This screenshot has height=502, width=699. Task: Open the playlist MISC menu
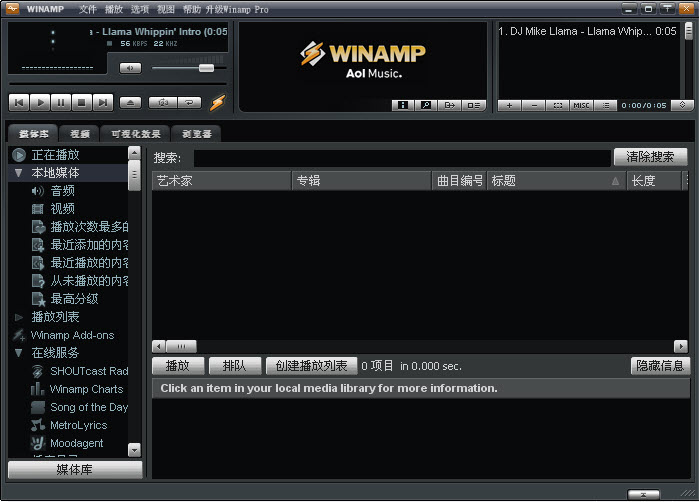click(x=581, y=106)
